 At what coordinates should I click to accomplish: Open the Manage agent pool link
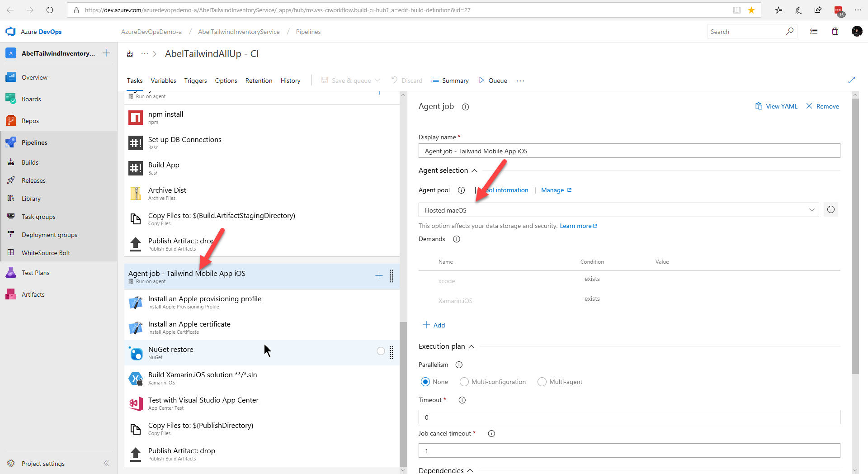click(x=556, y=190)
